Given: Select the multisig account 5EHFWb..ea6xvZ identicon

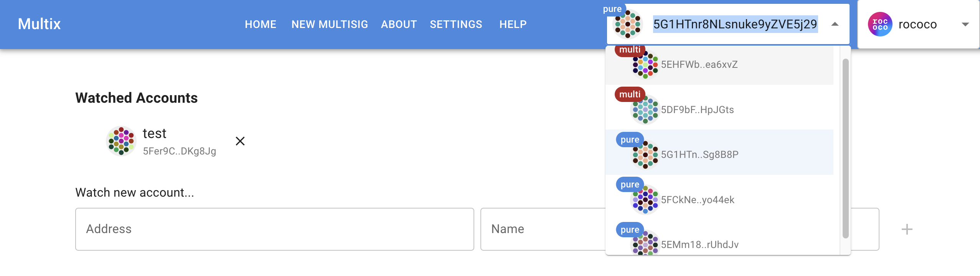Looking at the screenshot, I should tap(645, 64).
